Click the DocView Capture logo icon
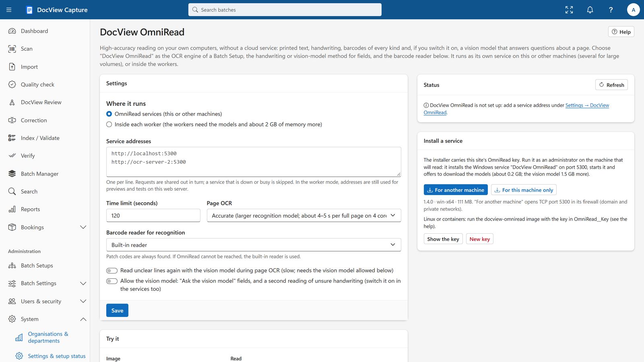This screenshot has height=362, width=644. pos(29,10)
